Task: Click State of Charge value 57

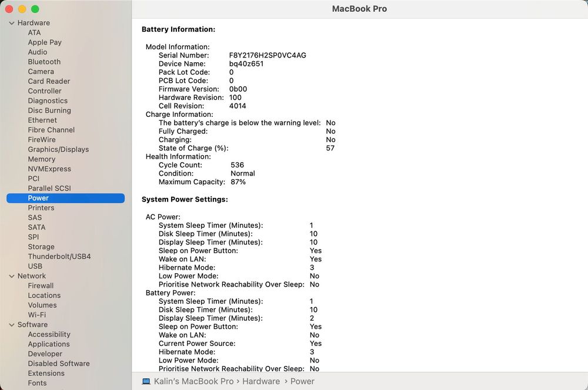Action: tap(330, 149)
